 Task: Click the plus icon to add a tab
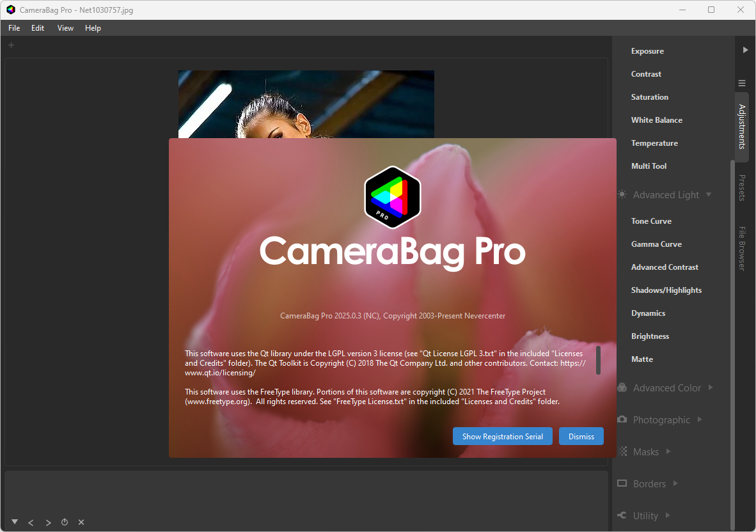(11, 45)
